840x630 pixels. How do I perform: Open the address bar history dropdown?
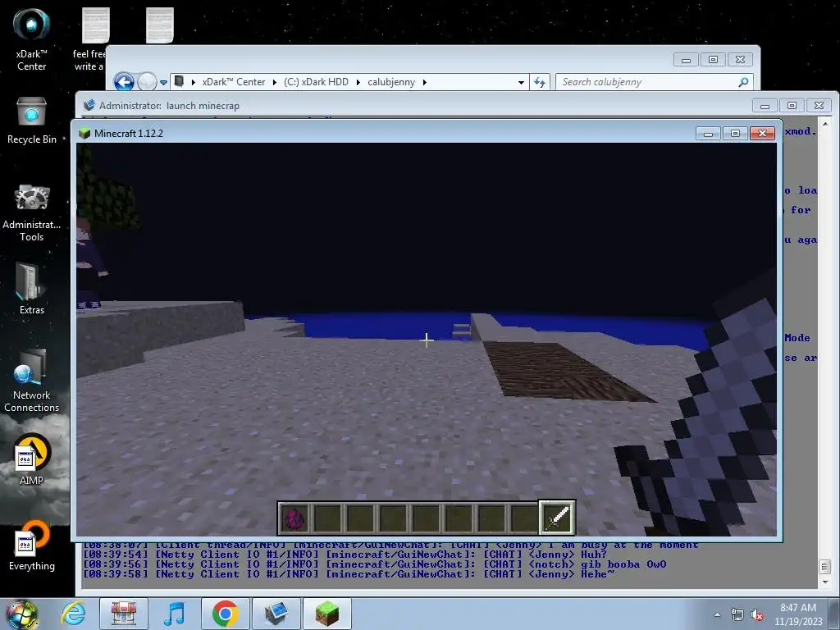coord(521,83)
